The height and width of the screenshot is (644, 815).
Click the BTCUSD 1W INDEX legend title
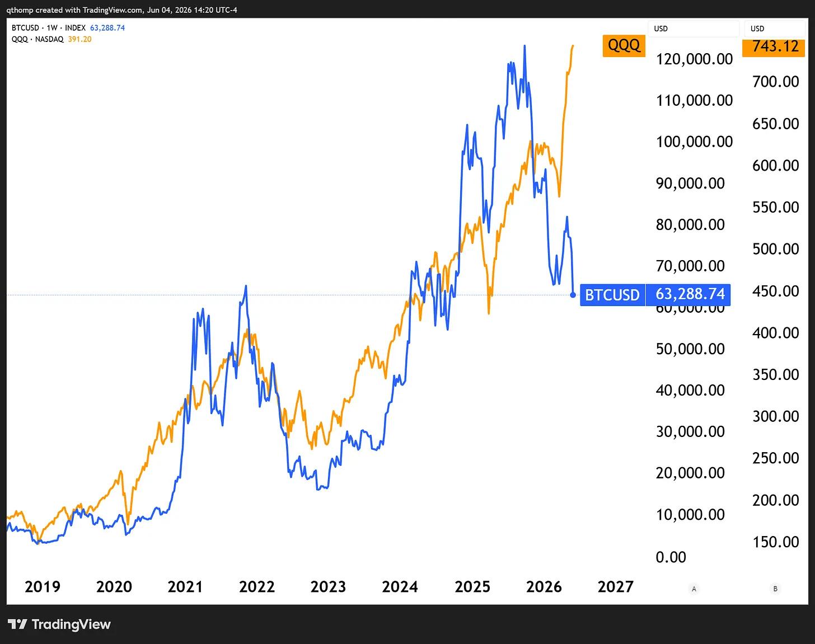49,28
